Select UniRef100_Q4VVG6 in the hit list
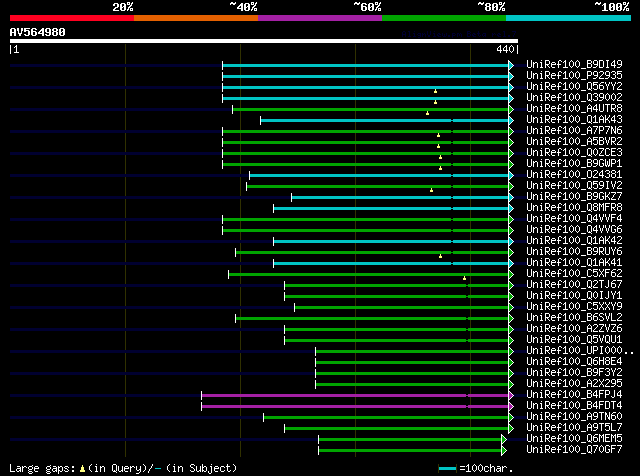Screen dimensions: 640x476 [574, 230]
